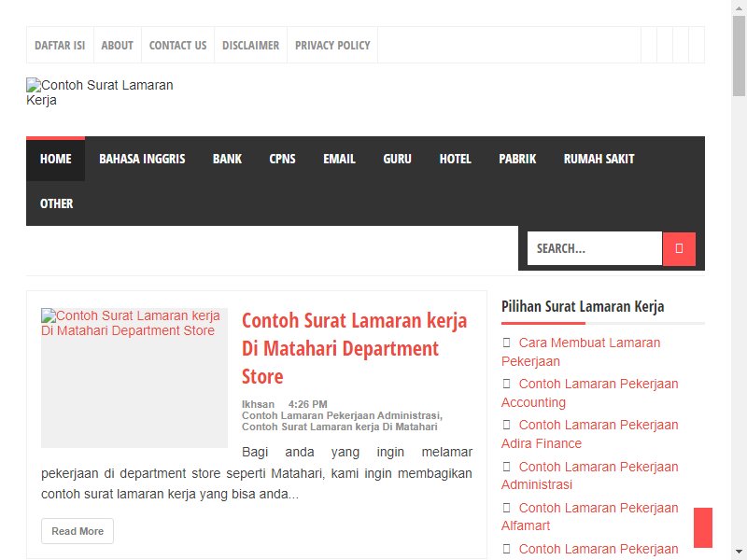Viewport: 747px width, 560px height.
Task: Go to Contact Us page
Action: pos(177,45)
